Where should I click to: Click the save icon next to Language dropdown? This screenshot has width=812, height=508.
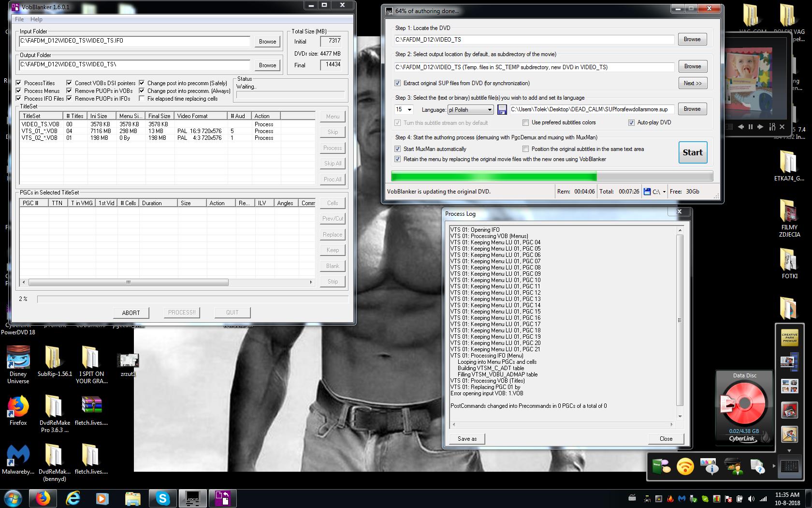[502, 109]
